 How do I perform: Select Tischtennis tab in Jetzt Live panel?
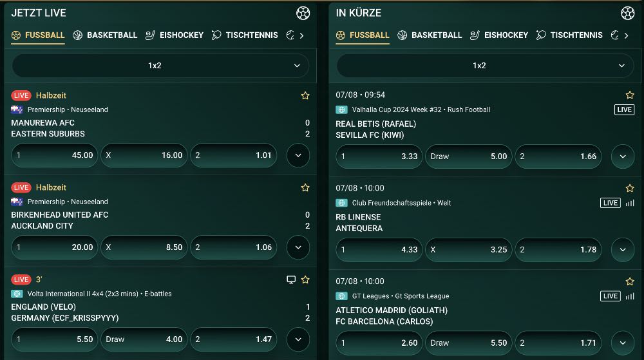[x=245, y=35]
